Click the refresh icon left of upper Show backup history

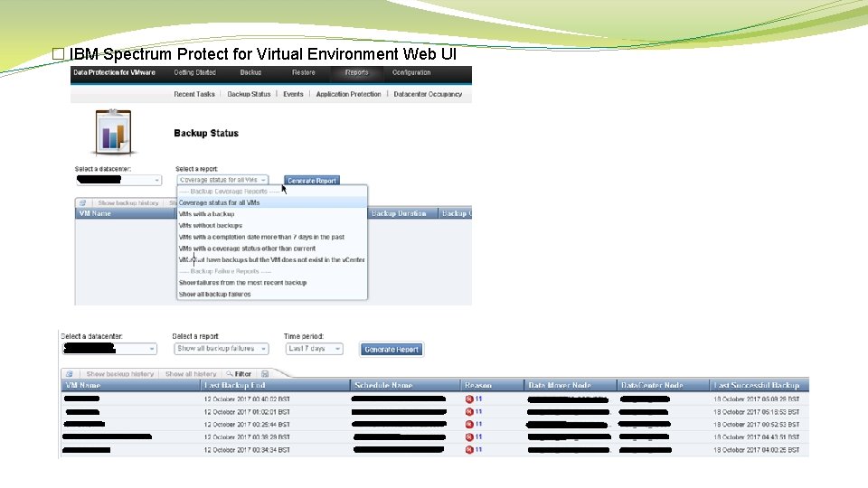click(x=82, y=203)
